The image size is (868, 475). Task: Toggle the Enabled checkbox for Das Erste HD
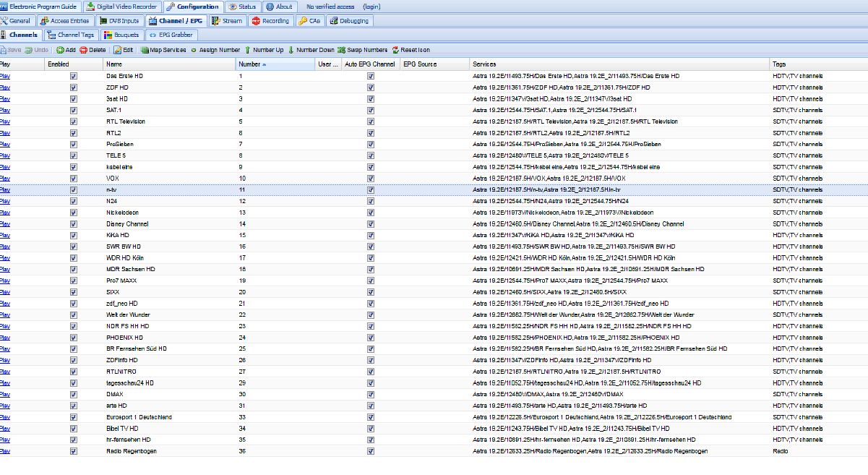[x=73, y=76]
